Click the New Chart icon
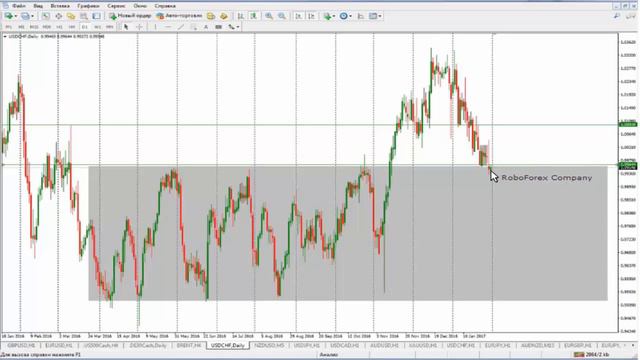The image size is (640, 360). [9, 16]
